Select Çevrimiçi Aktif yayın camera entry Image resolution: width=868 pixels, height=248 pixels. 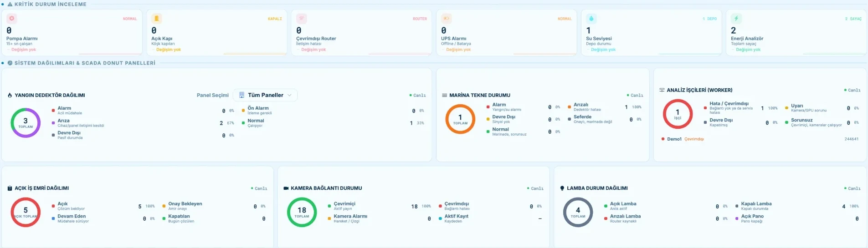(380, 206)
